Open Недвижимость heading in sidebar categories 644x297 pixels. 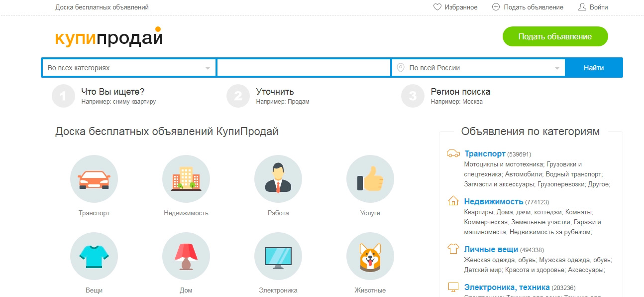point(494,201)
